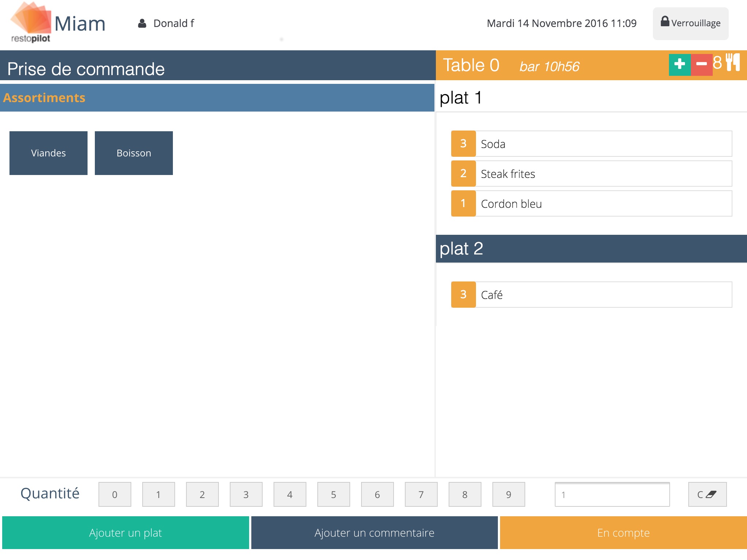Image resolution: width=747 pixels, height=560 pixels.
Task: Select quantity 0
Action: [115, 494]
